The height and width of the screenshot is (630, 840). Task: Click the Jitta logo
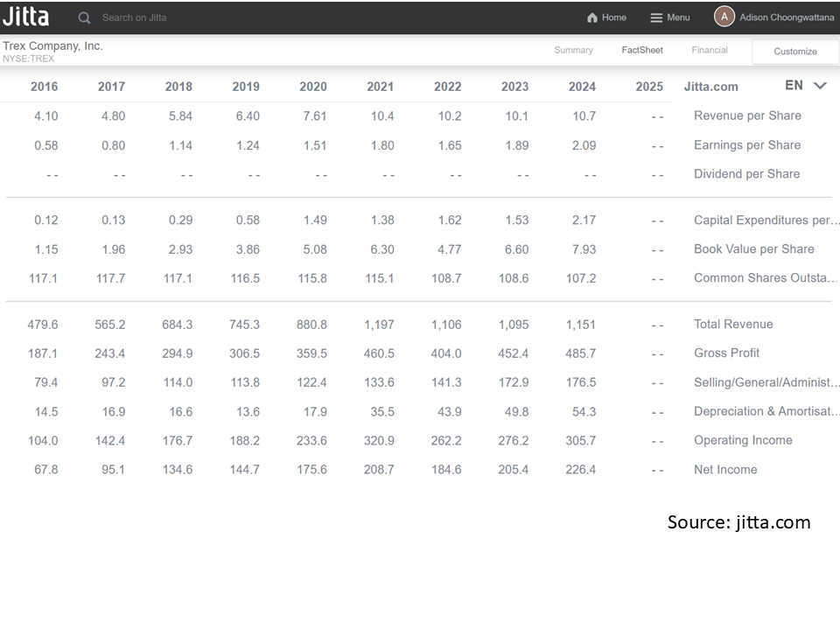pyautogui.click(x=26, y=17)
